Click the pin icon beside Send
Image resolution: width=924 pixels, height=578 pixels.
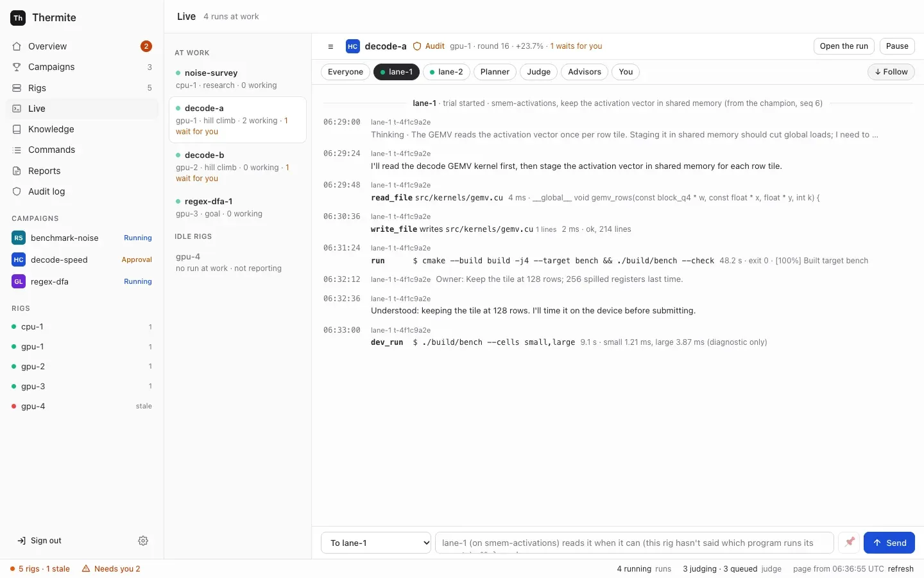(850, 543)
